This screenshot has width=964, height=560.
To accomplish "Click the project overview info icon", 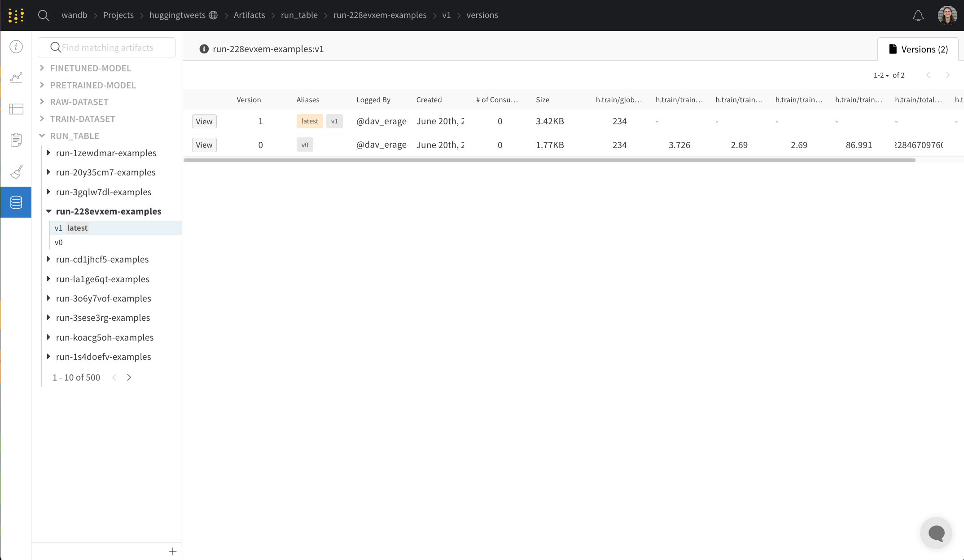I will pyautogui.click(x=16, y=47).
